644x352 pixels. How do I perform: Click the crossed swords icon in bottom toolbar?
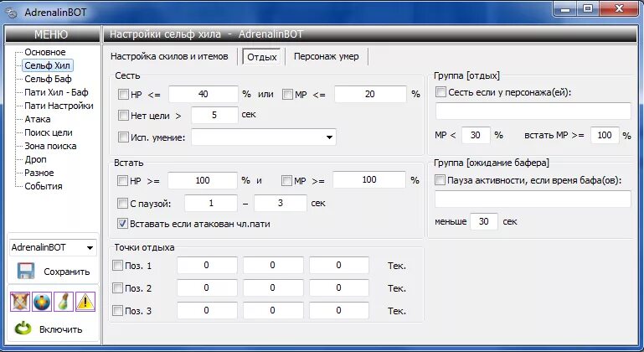pyautogui.click(x=20, y=302)
